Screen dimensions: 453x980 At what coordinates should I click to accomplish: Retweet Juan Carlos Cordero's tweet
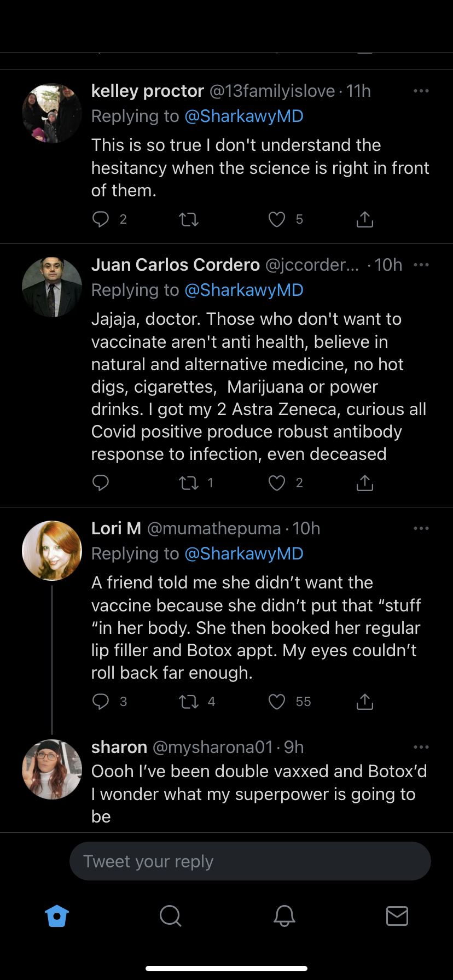pos(189,483)
